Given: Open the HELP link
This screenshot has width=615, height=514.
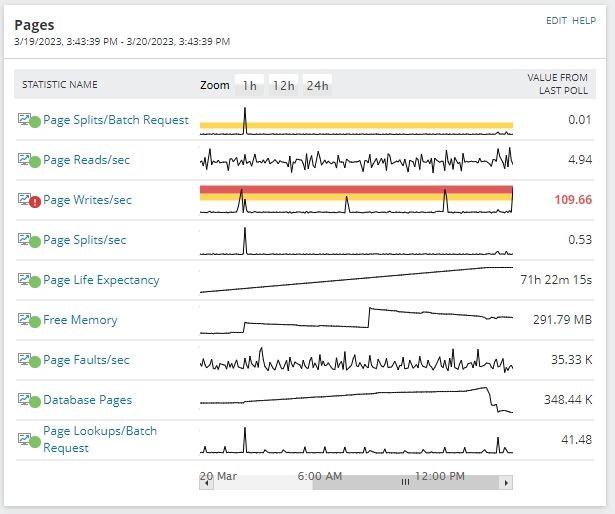Looking at the screenshot, I should (x=584, y=21).
